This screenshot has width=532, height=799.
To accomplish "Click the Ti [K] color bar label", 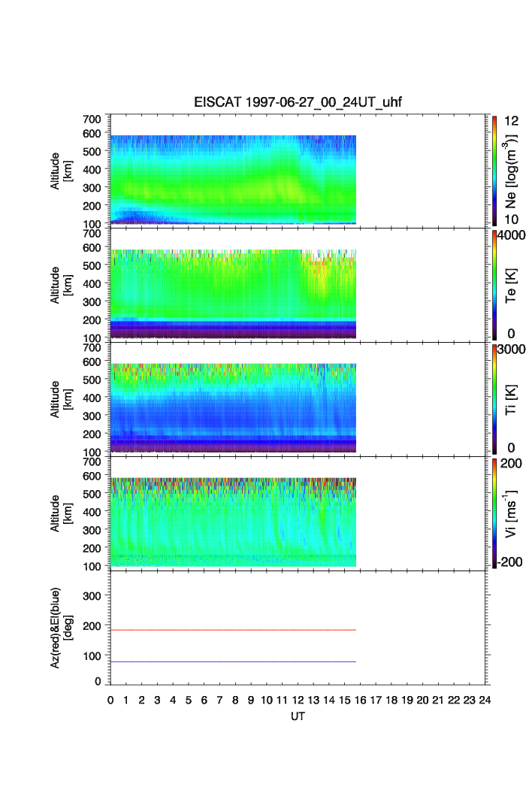I will (x=511, y=400).
